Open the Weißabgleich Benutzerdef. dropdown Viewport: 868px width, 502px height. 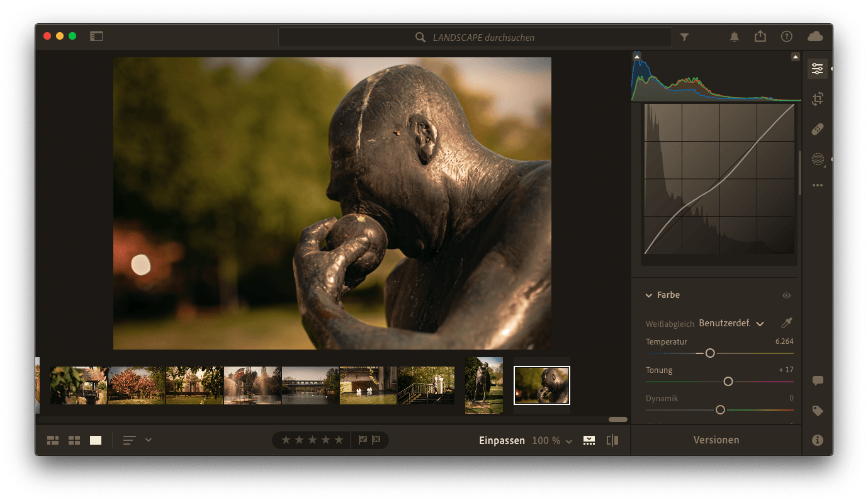pyautogui.click(x=731, y=323)
